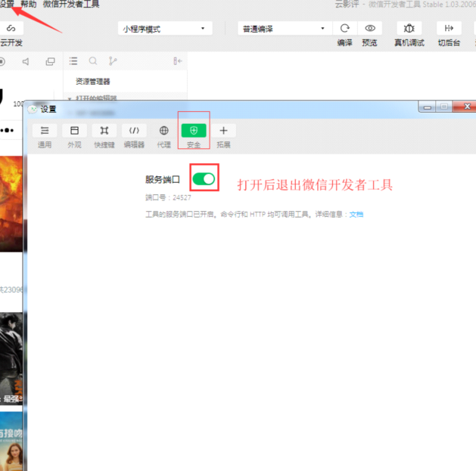The image size is (476, 471).
Task: Start 真机调试 remote debugging bug icon
Action: [x=409, y=29]
